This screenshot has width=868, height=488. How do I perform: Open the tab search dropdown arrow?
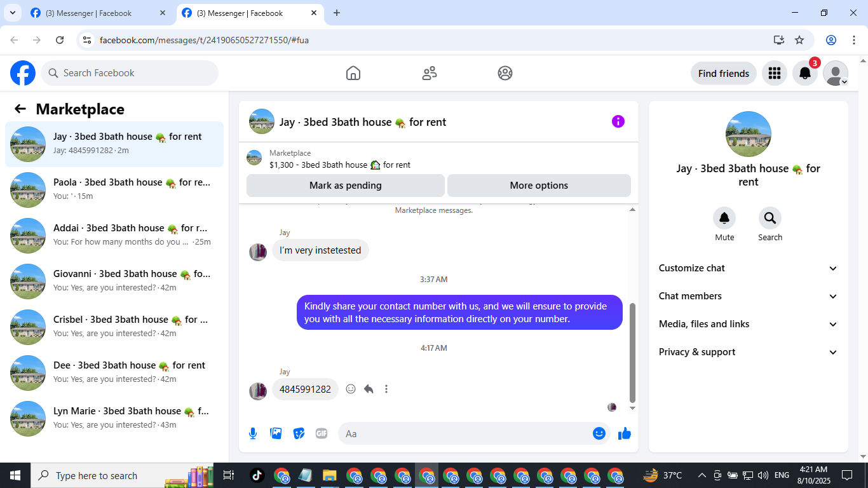click(x=12, y=13)
